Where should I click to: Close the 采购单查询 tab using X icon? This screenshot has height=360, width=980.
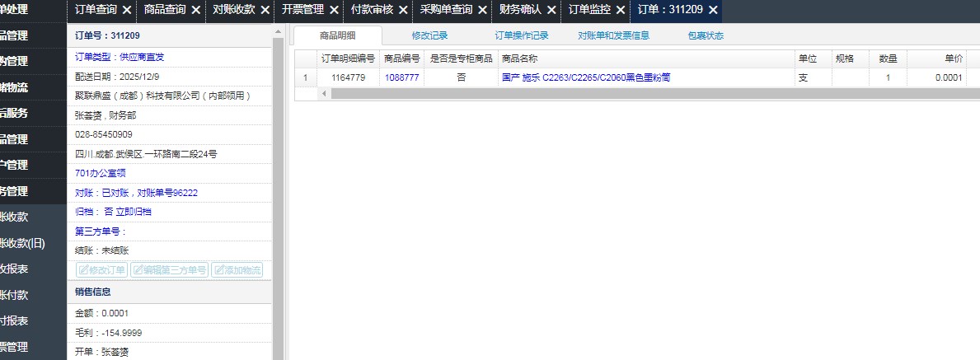tap(483, 11)
